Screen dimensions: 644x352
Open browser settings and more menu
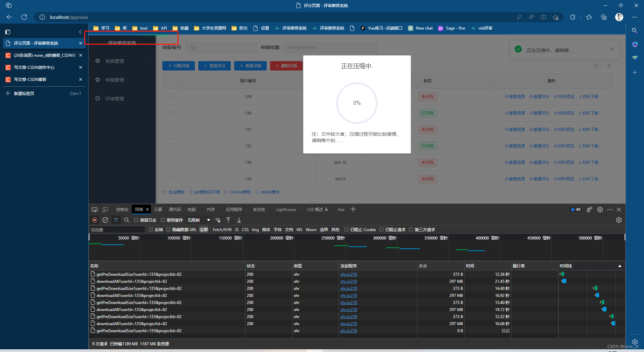tap(635, 17)
